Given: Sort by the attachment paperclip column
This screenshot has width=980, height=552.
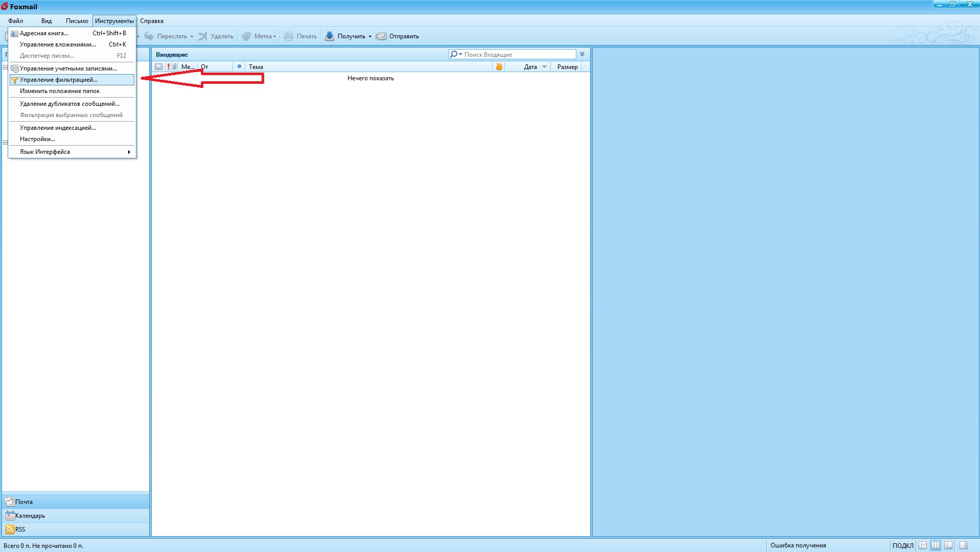Looking at the screenshot, I should coord(175,67).
